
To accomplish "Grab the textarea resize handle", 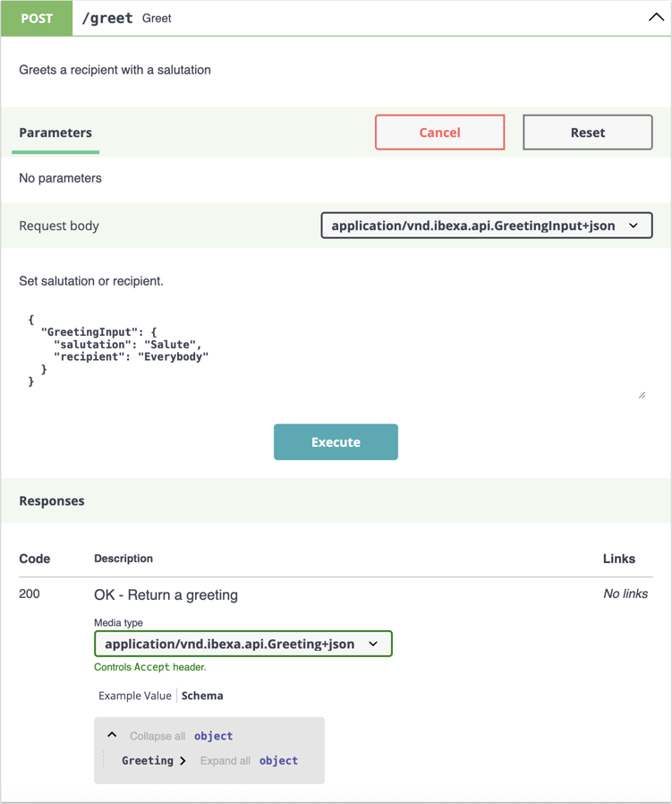I will (x=642, y=394).
